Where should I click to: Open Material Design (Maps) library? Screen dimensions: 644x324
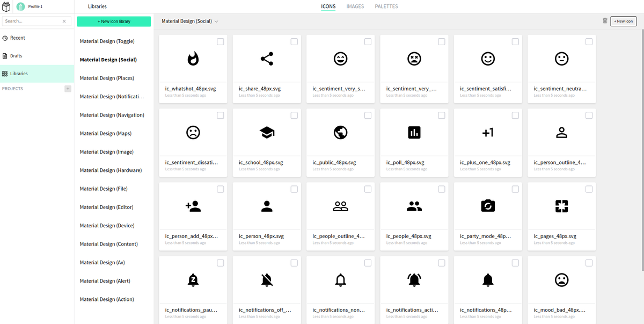106,134
